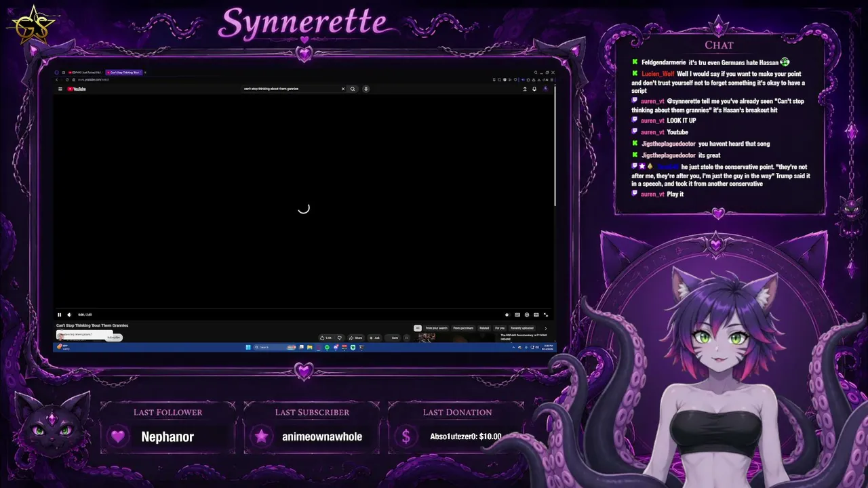Save the video to a playlist
The width and height of the screenshot is (868, 488).
point(394,338)
